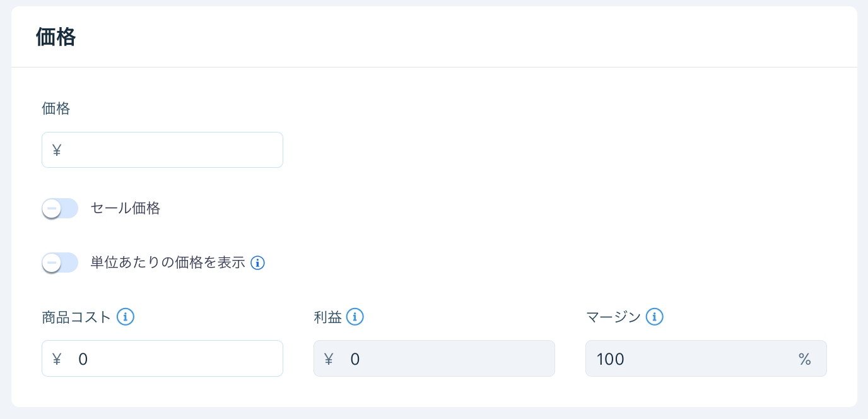Click the info icon next to 商品コスト

point(125,317)
